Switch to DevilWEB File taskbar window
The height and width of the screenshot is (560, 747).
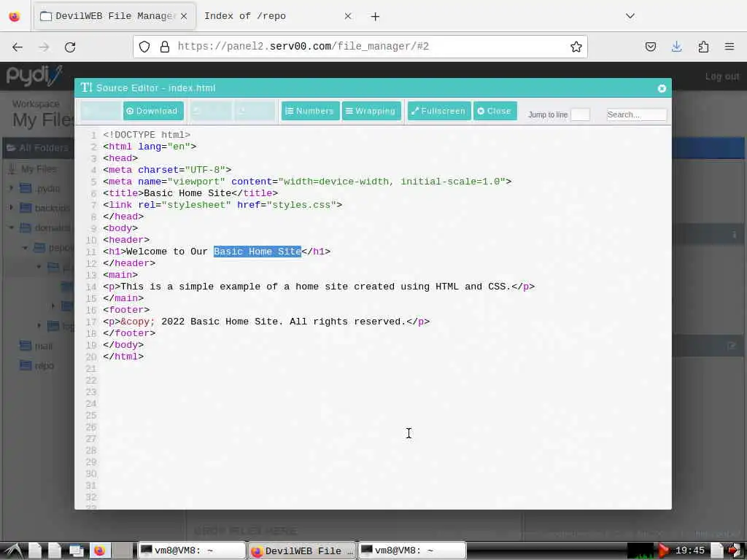point(301,551)
